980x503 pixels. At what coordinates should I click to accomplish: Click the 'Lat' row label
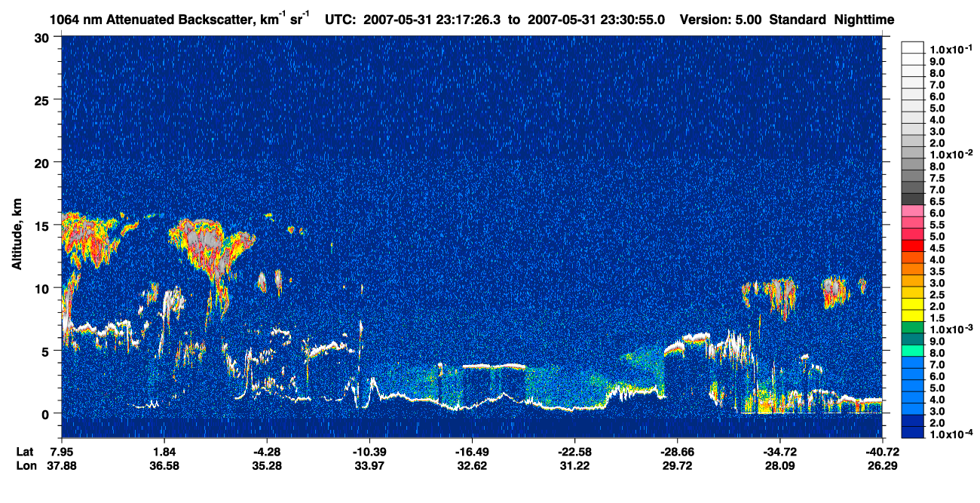tap(24, 452)
